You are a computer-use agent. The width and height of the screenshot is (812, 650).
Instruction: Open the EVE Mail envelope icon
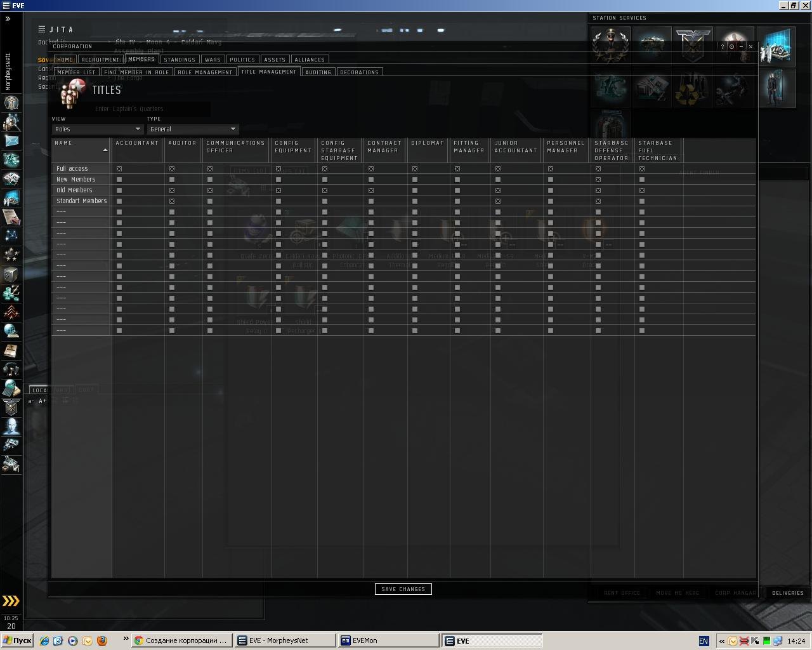point(11,141)
